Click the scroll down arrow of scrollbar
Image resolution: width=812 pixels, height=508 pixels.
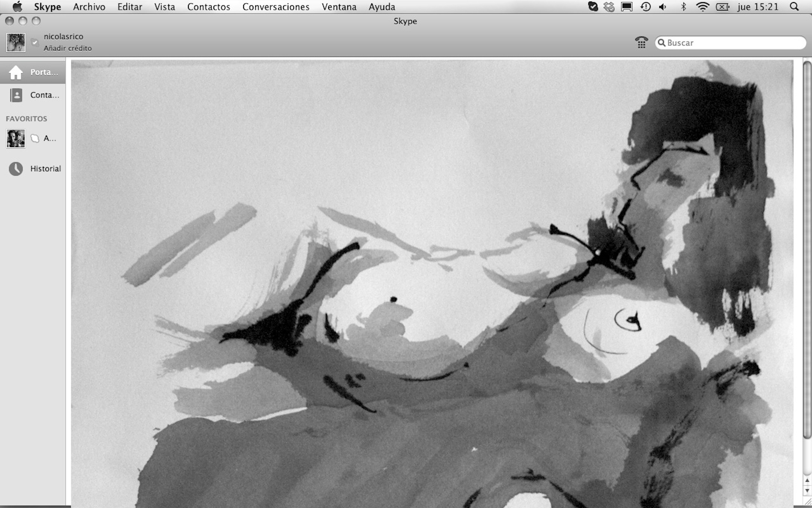tap(807, 491)
